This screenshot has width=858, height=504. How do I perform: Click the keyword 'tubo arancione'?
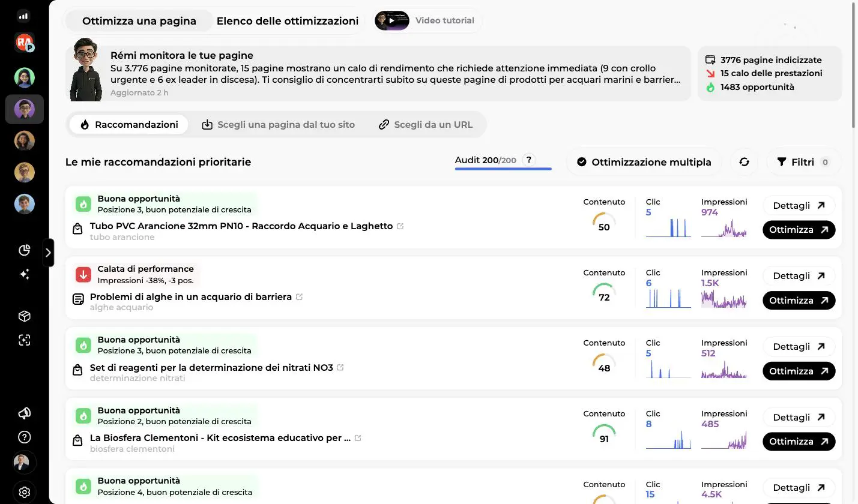122,237
